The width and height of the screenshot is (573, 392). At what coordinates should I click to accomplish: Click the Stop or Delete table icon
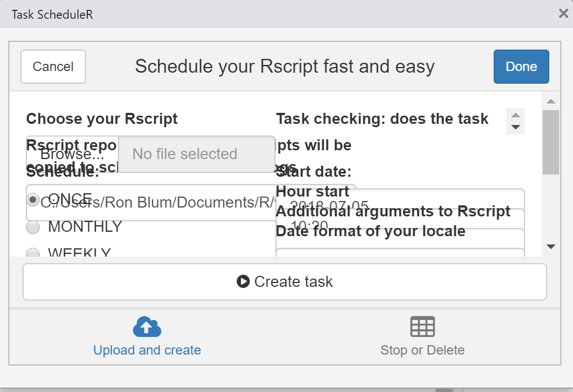pyautogui.click(x=423, y=326)
